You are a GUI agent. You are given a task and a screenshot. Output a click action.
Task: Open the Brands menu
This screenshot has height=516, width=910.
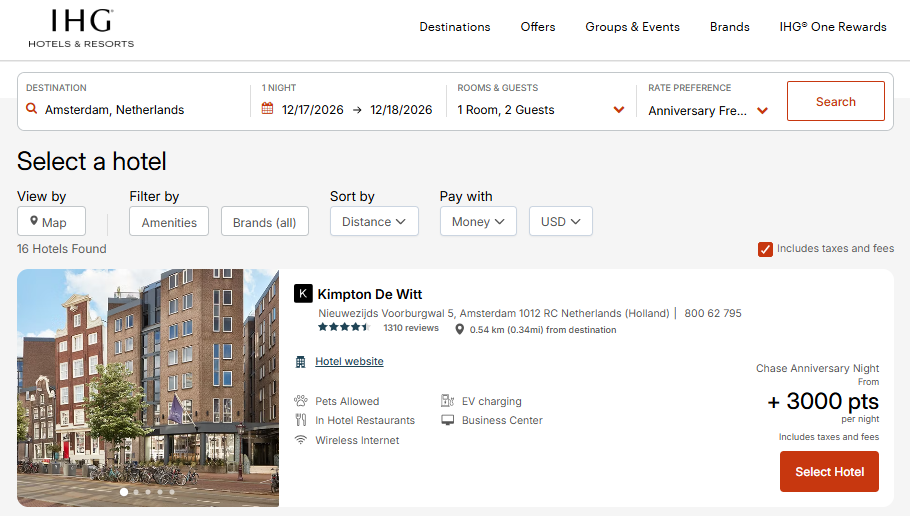point(730,27)
